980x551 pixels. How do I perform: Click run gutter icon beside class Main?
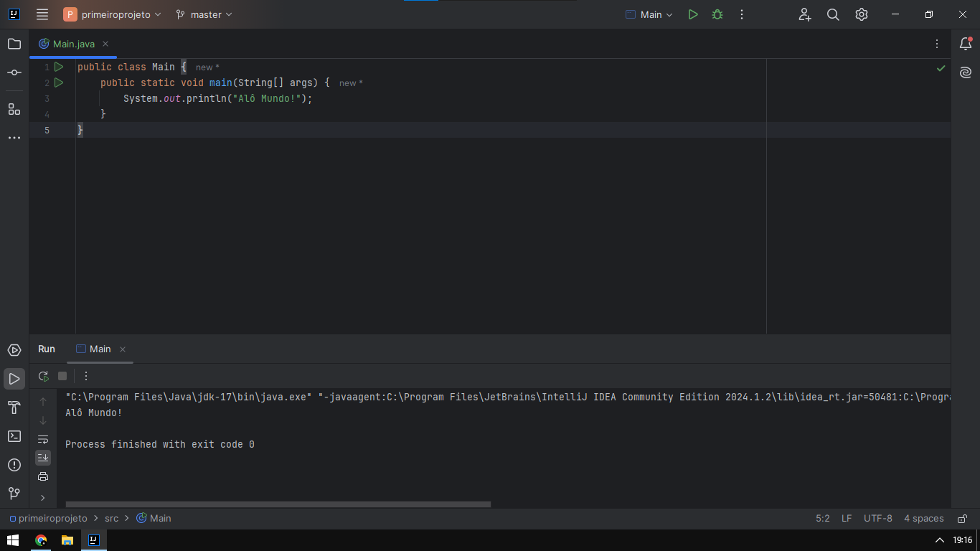[x=59, y=67]
